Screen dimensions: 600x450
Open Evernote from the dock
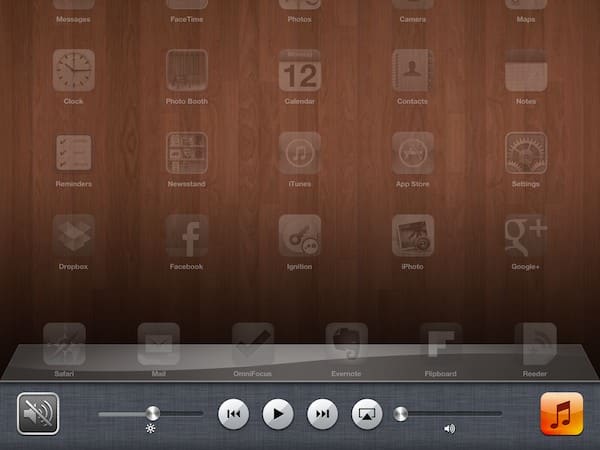tap(347, 344)
